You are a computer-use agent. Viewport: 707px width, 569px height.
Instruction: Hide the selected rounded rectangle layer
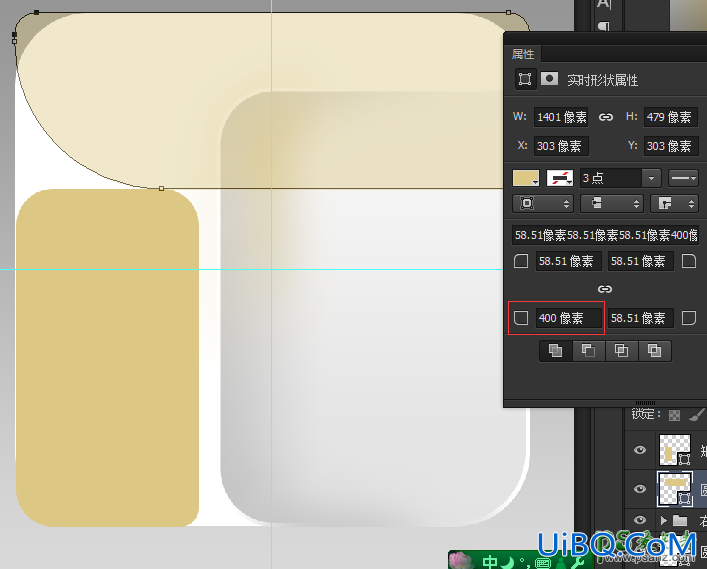click(640, 489)
